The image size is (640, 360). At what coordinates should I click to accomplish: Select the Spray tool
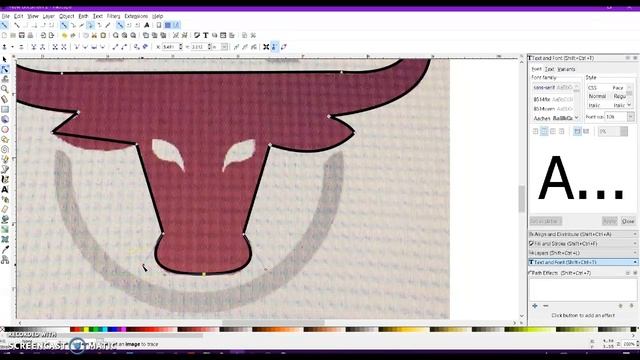5,199
